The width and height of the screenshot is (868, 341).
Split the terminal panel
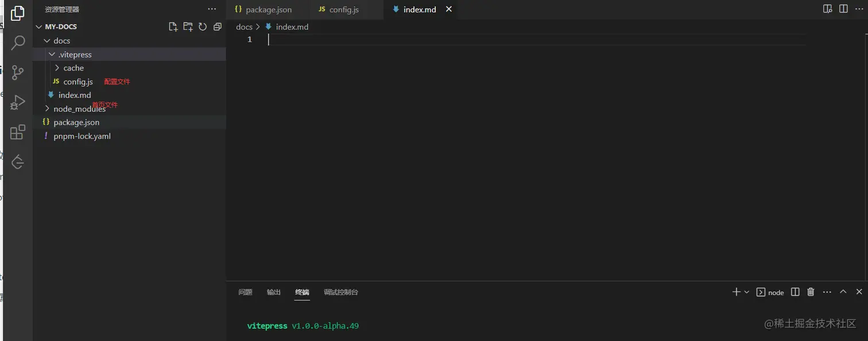795,292
